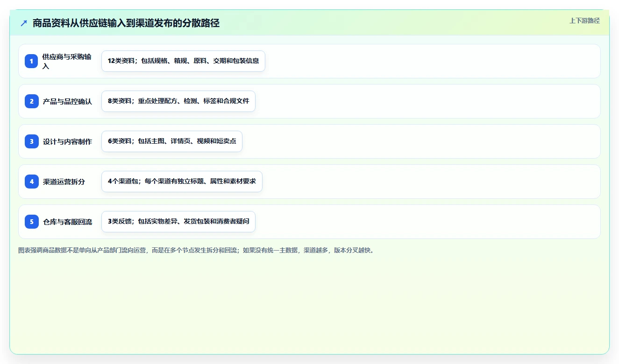Select the 渠道运营拆分 step label
This screenshot has width=619, height=364.
tap(64, 182)
